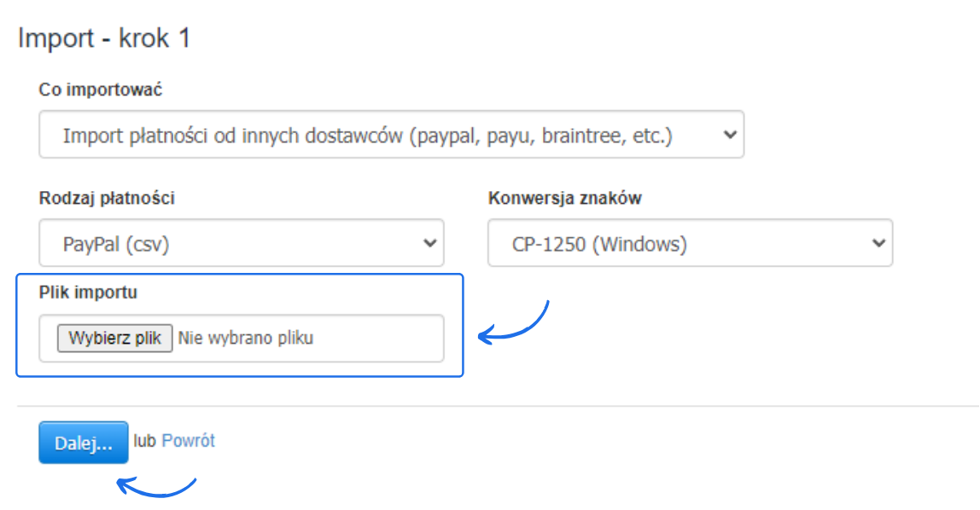
Task: Click the Dalej... button to continue
Action: click(83, 443)
